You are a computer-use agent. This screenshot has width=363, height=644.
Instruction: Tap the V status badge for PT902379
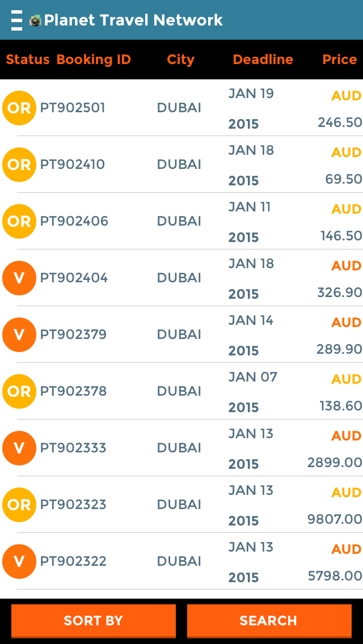coord(19,334)
